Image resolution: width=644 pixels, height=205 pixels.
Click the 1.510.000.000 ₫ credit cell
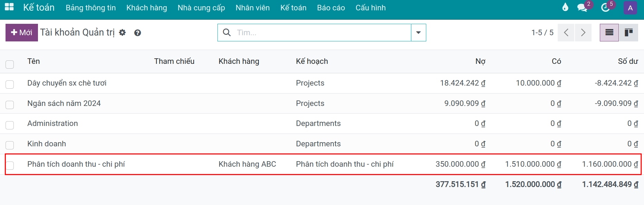point(533,164)
